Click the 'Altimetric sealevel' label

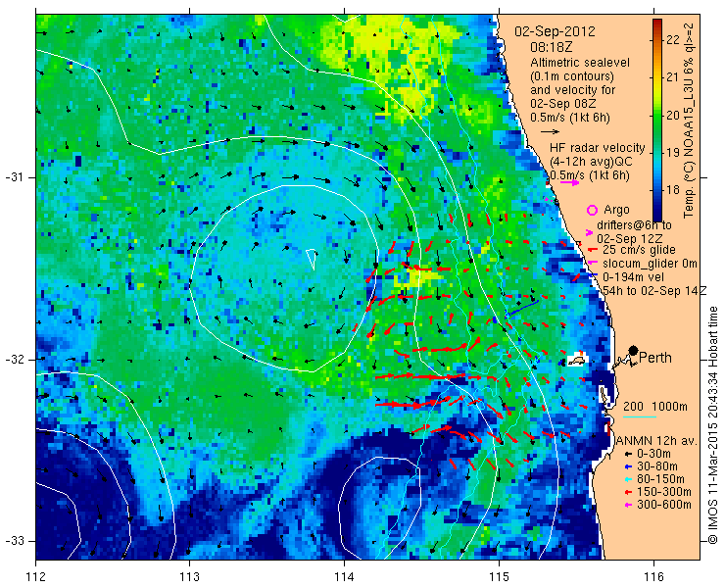(580, 63)
